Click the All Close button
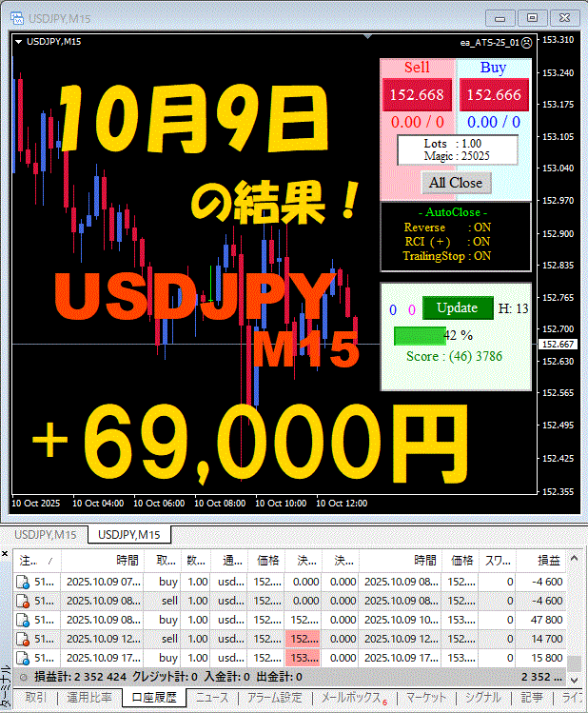 456,183
